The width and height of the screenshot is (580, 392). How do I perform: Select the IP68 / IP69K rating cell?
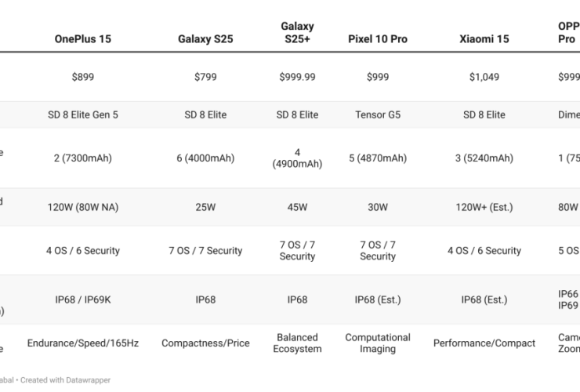click(x=82, y=299)
